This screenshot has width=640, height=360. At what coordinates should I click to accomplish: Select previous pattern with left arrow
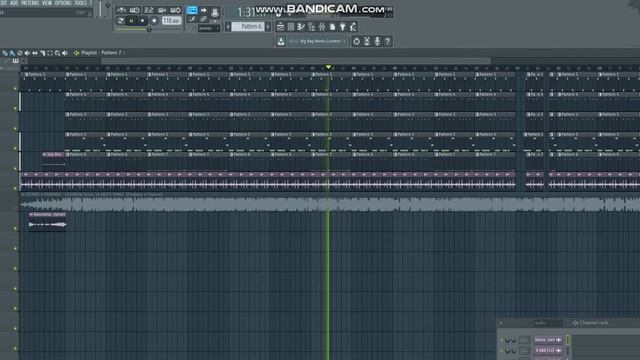click(x=228, y=27)
